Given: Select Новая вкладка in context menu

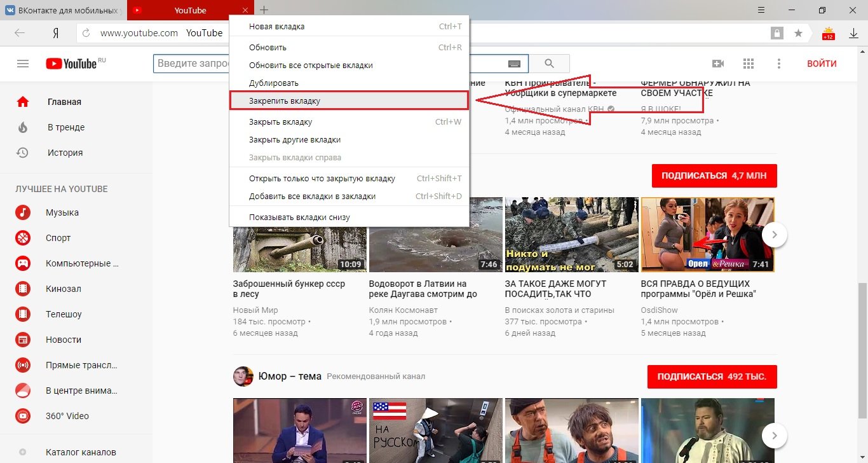Looking at the screenshot, I should click(349, 27).
